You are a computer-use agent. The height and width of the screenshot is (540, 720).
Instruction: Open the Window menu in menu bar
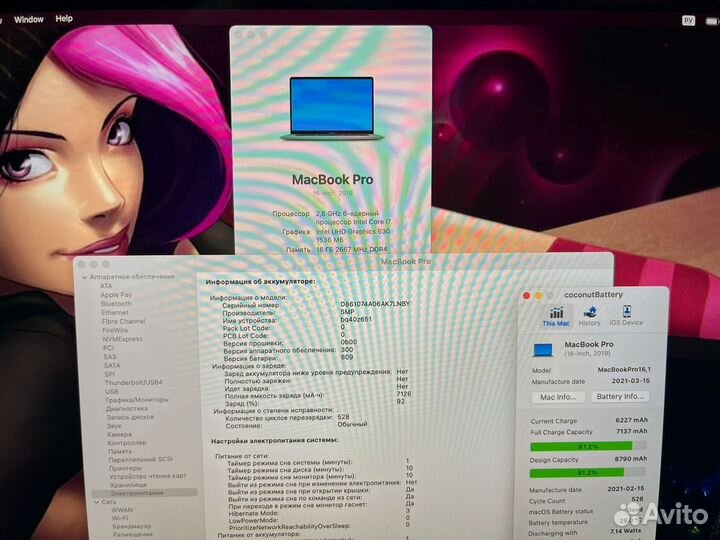pyautogui.click(x=28, y=19)
